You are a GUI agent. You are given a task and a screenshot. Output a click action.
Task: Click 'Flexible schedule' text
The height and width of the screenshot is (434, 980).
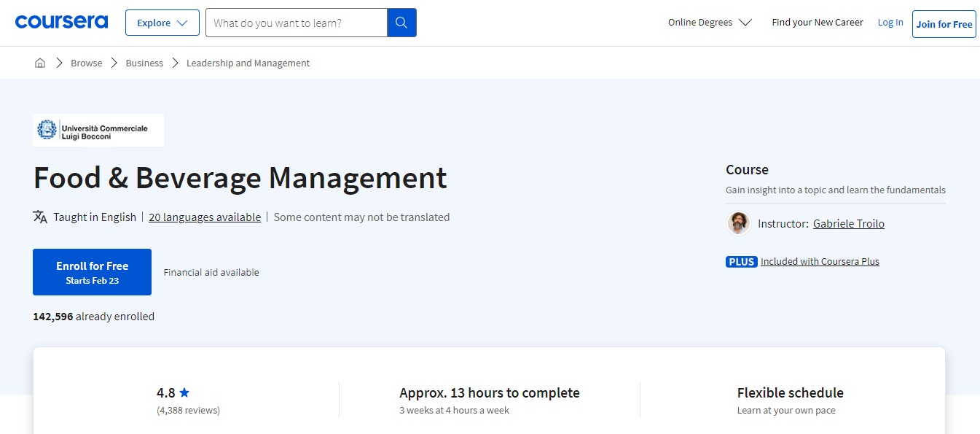click(791, 392)
